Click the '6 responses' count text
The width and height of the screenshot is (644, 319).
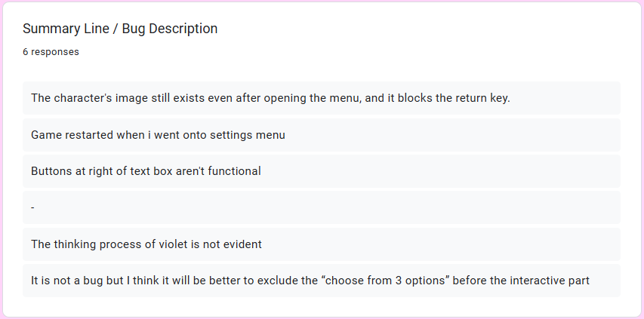(51, 52)
